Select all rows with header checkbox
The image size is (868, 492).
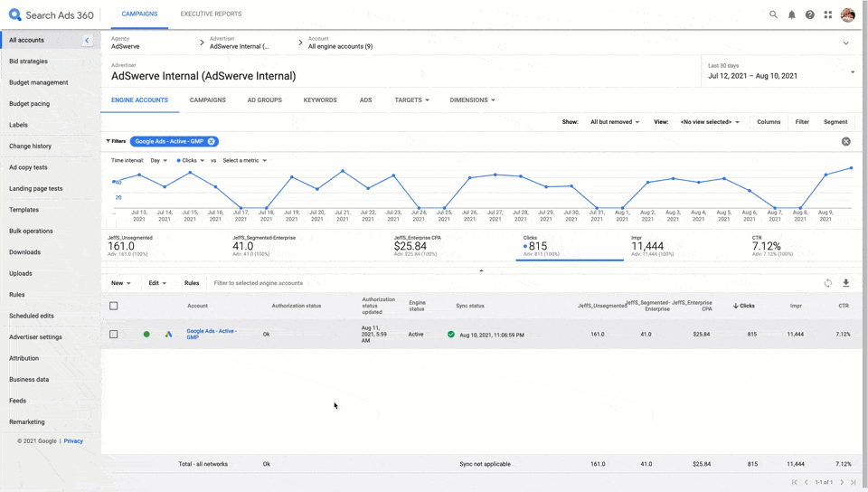pyautogui.click(x=114, y=306)
